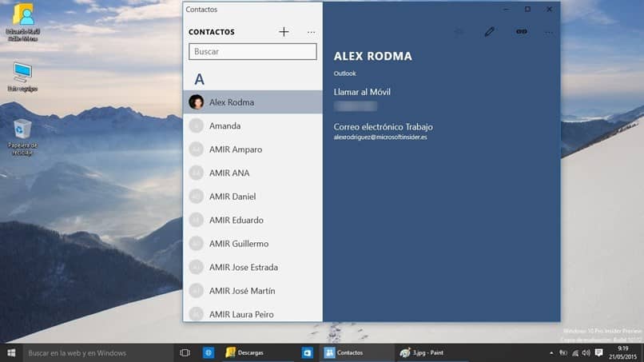The image size is (644, 362).
Task: Open the network status tray icon
Action: tap(575, 353)
